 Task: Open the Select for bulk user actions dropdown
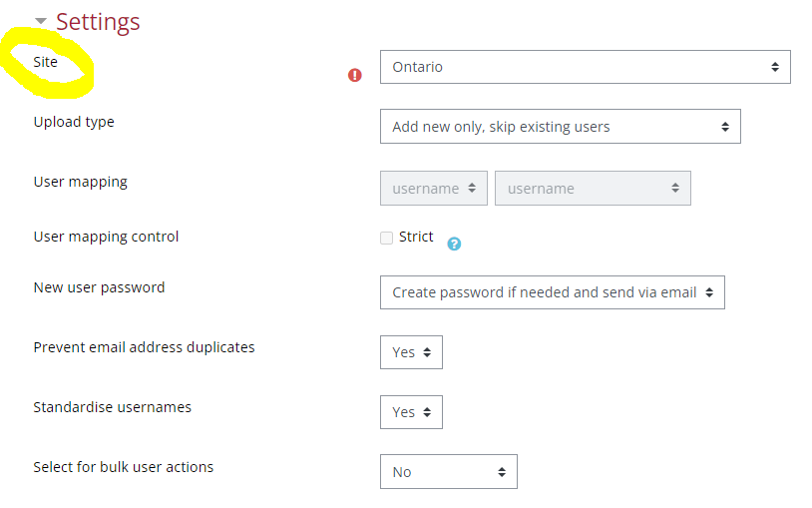click(x=448, y=472)
